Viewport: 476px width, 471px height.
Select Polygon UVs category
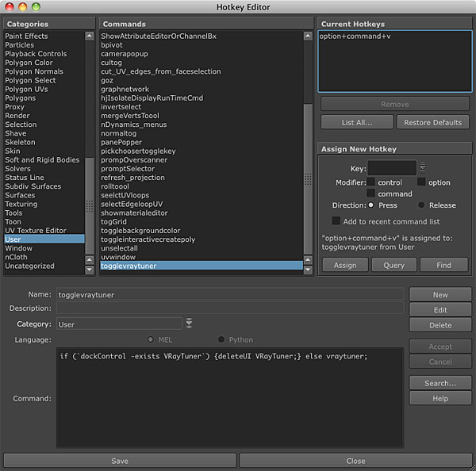[44, 90]
